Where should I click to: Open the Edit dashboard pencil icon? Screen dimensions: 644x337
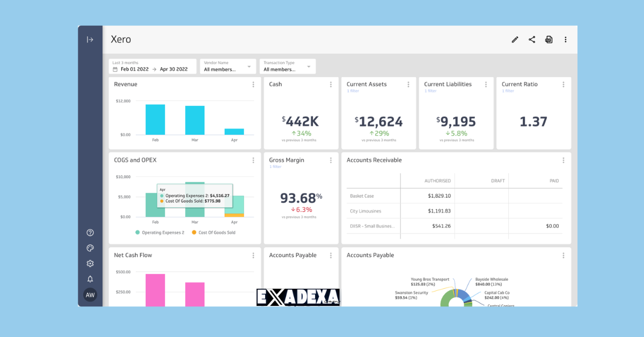coord(515,39)
